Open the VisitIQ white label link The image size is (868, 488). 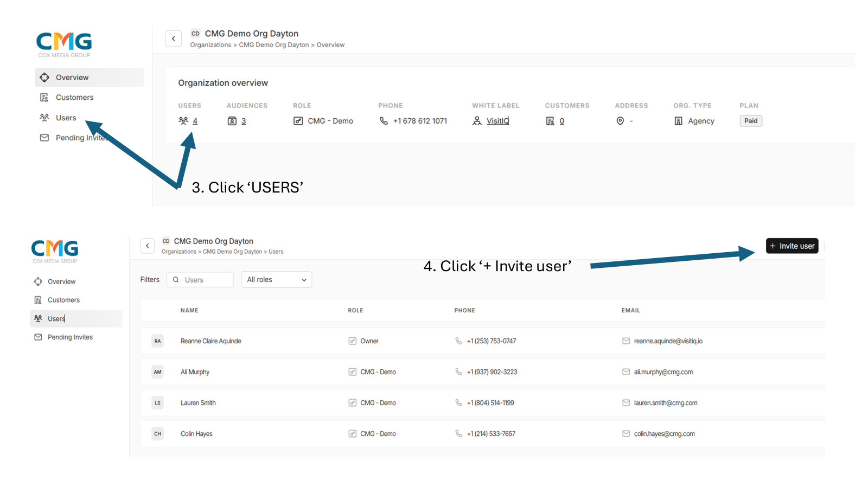tap(497, 121)
